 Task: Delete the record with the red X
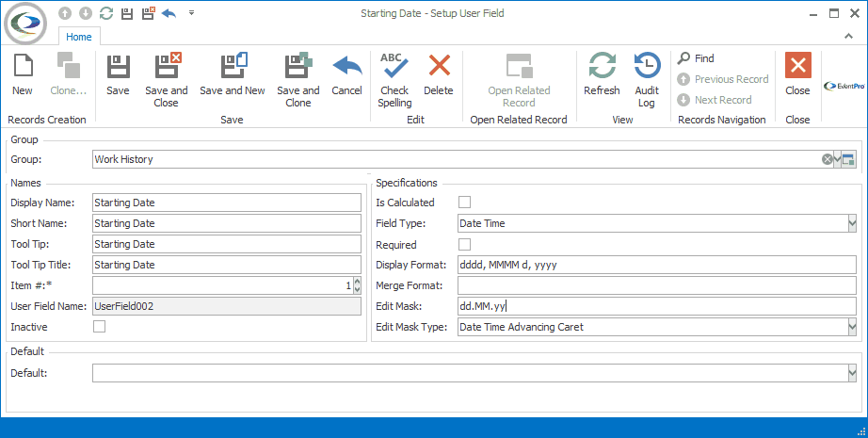[439, 65]
